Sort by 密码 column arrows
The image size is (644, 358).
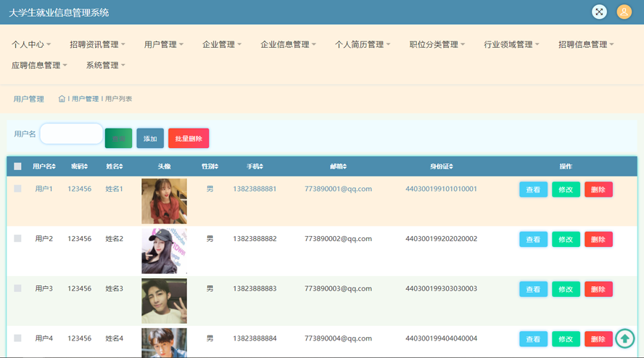click(x=86, y=166)
